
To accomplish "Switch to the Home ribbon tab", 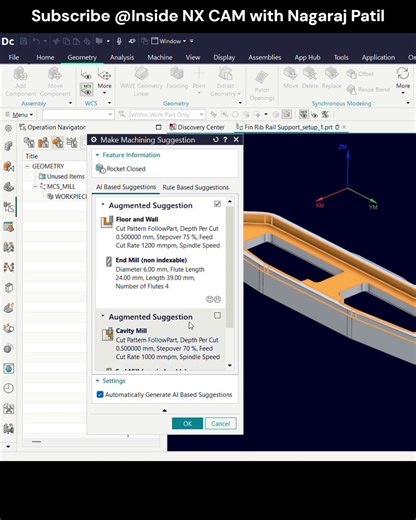I will (x=45, y=57).
